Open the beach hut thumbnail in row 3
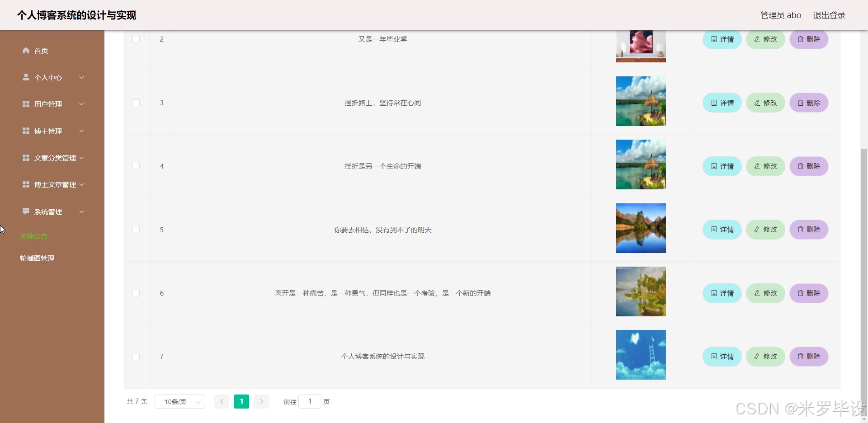The width and height of the screenshot is (868, 423). click(641, 101)
